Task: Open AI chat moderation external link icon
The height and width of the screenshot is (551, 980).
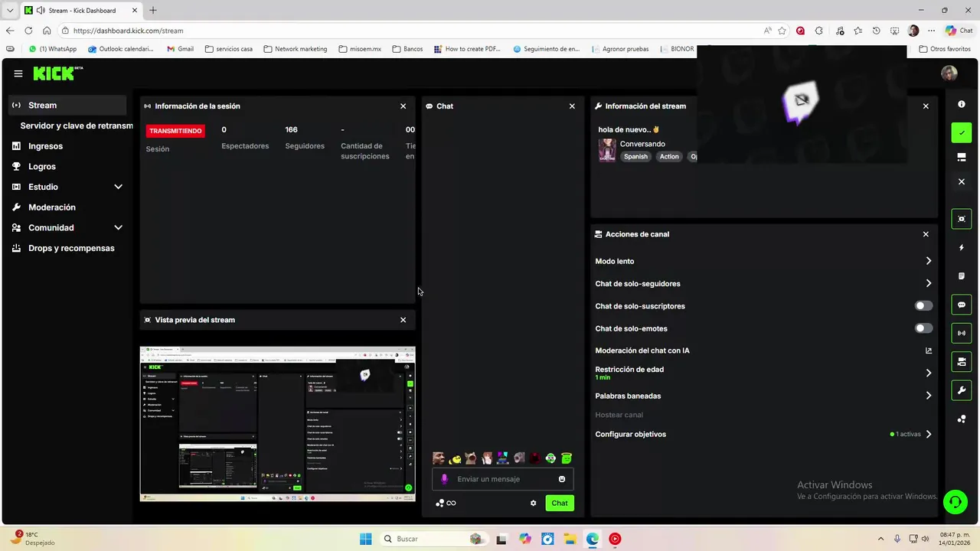Action: 929,350
